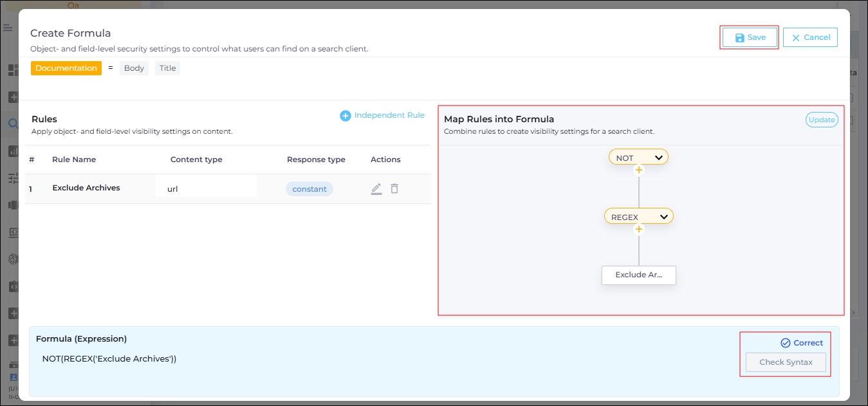Delete the Exclude Archives rule via trash icon
868x406 pixels.
tap(394, 189)
